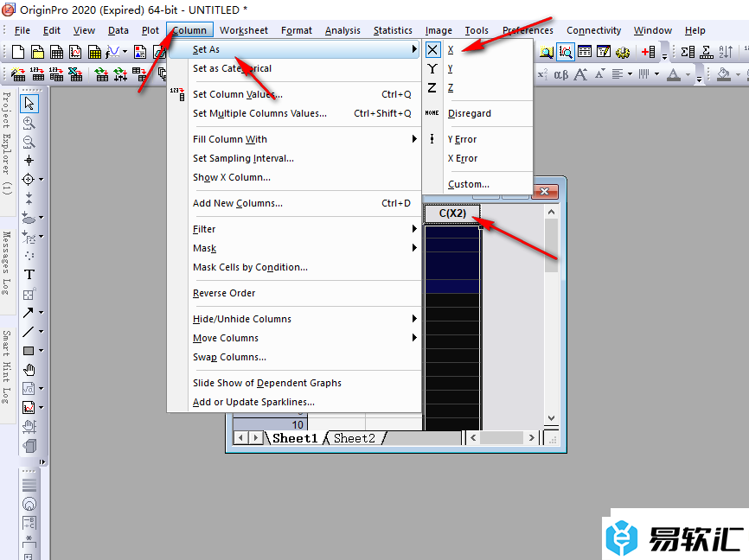749x560 pixels.
Task: Click the Import Wizard icon
Action: coord(18,74)
